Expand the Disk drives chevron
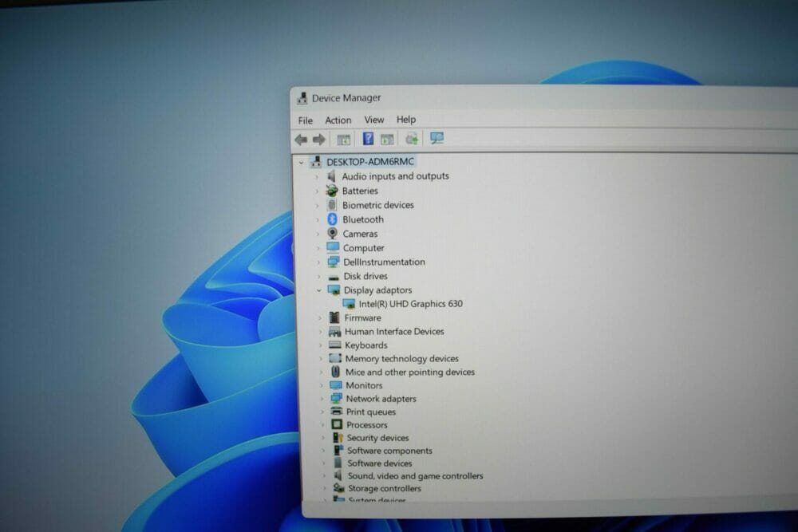 (x=319, y=277)
